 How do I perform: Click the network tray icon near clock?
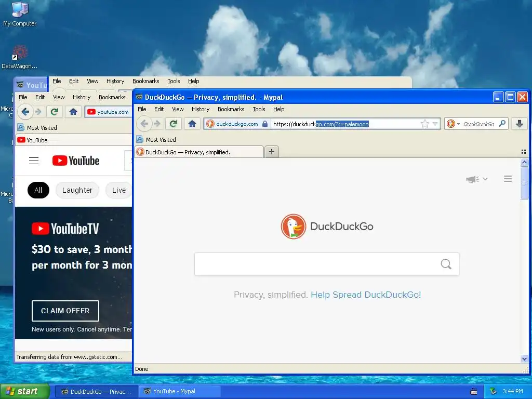(x=494, y=392)
